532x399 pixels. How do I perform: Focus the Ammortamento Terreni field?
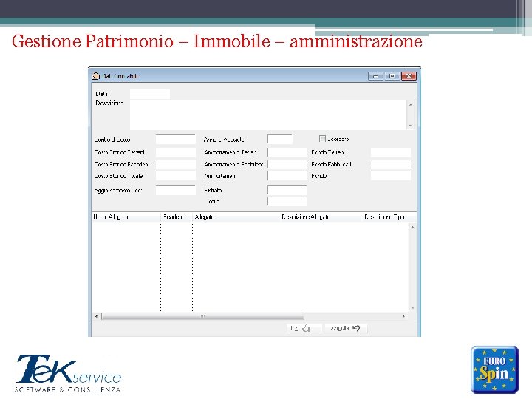[x=287, y=152]
